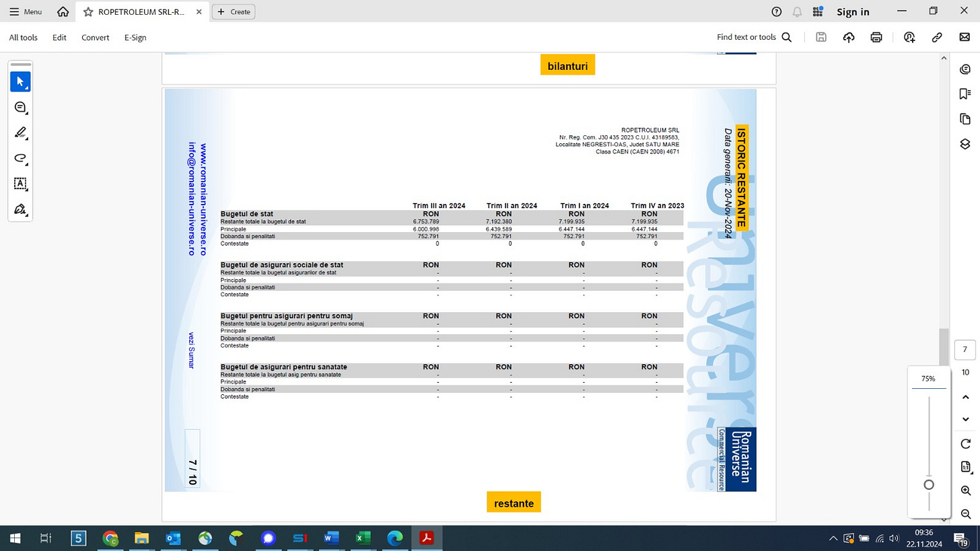Open Microsoft Edge from the taskbar
980x551 pixels.
pyautogui.click(x=394, y=538)
